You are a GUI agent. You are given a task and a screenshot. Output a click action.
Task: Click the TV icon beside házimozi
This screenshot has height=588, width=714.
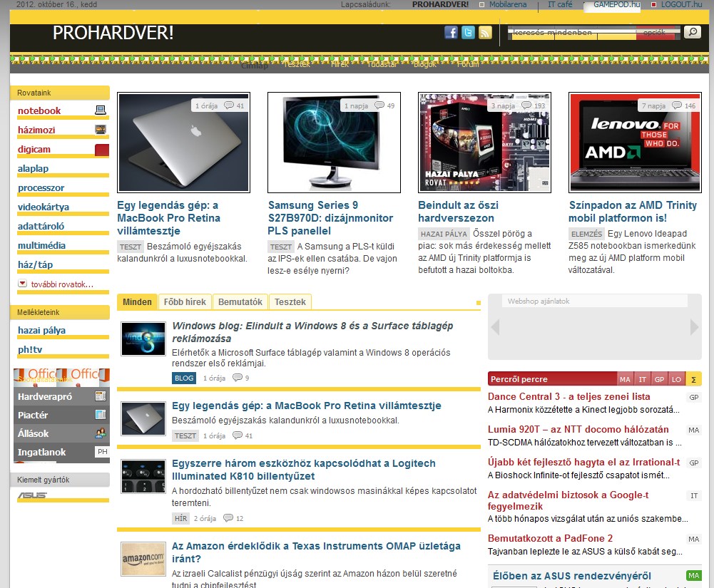coord(101,129)
